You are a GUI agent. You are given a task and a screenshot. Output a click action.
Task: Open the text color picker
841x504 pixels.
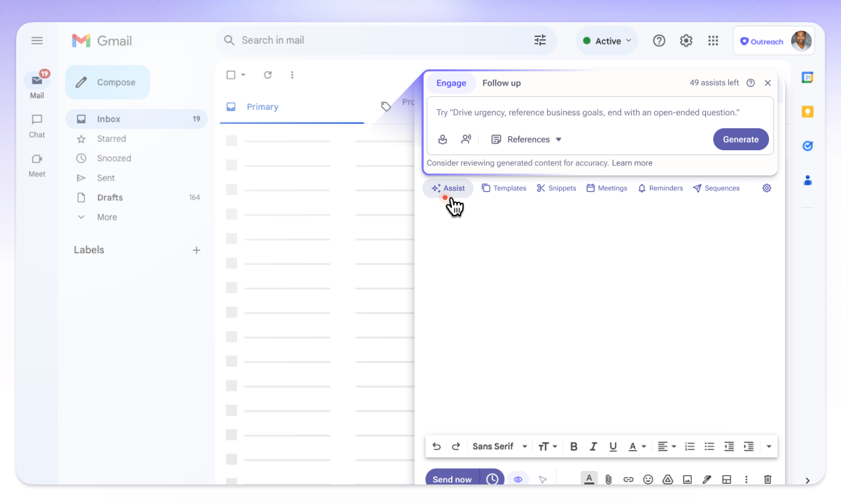click(637, 446)
